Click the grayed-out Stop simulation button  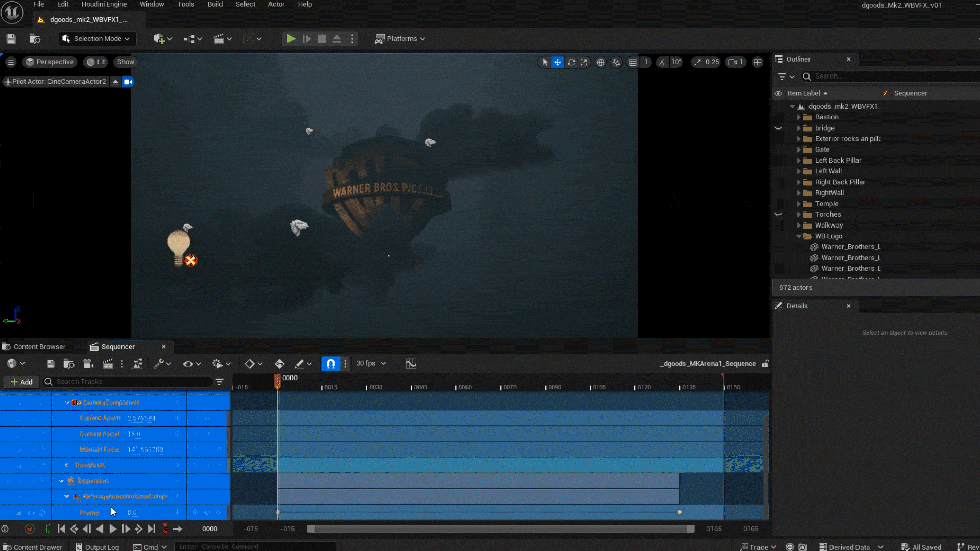pyautogui.click(x=322, y=39)
